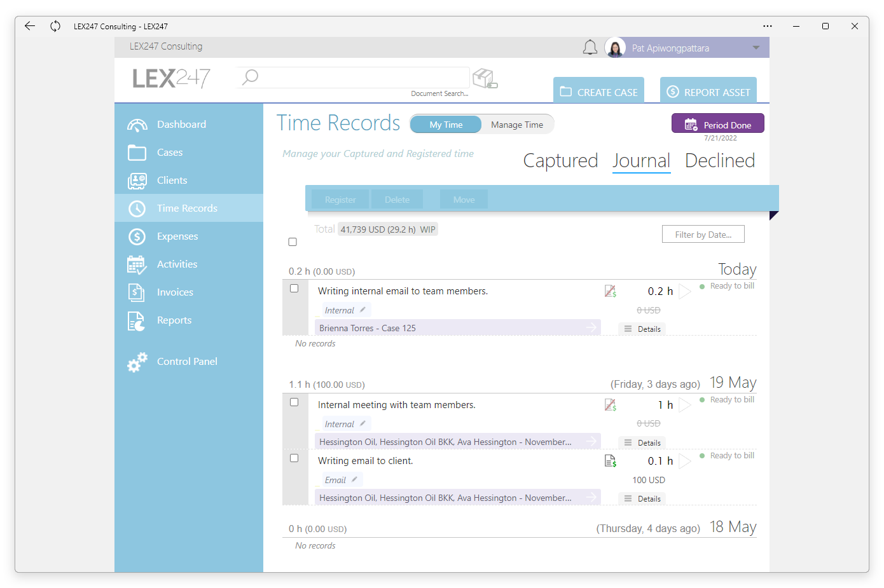
Task: Edit Internal type pencil on internal email record
Action: (x=363, y=310)
